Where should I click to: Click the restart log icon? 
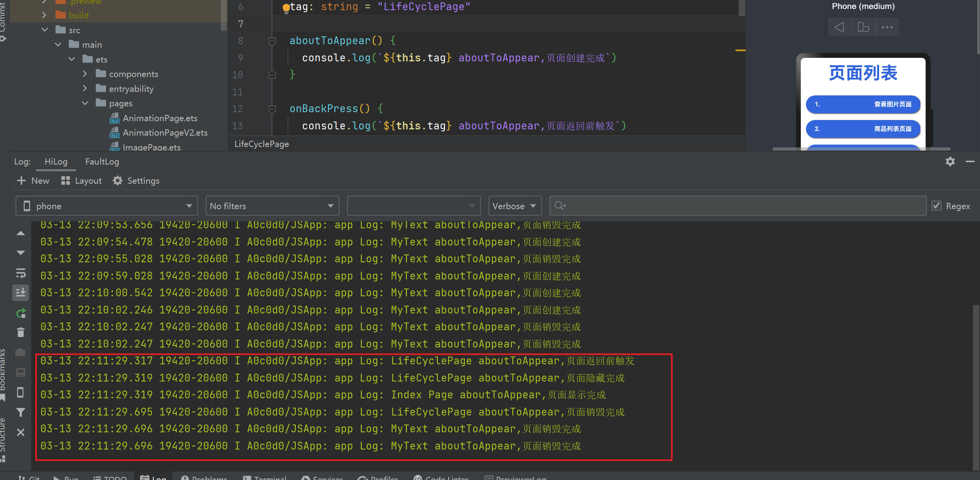(21, 313)
